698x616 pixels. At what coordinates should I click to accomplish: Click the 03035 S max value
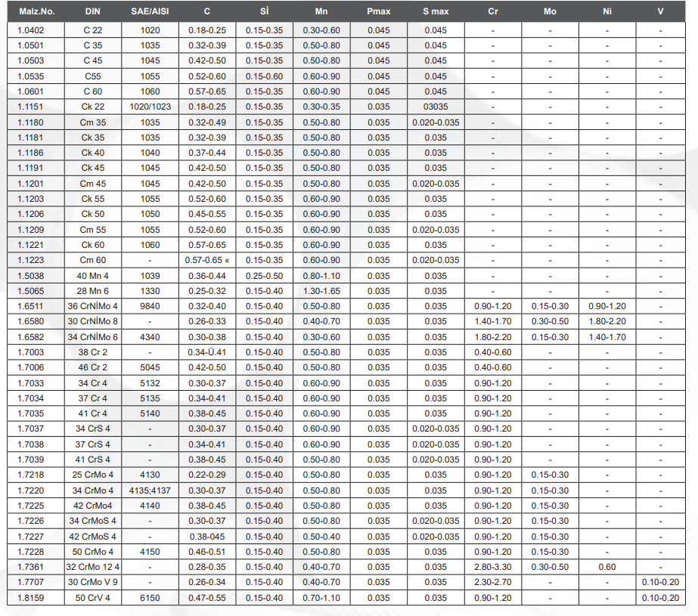[435, 107]
